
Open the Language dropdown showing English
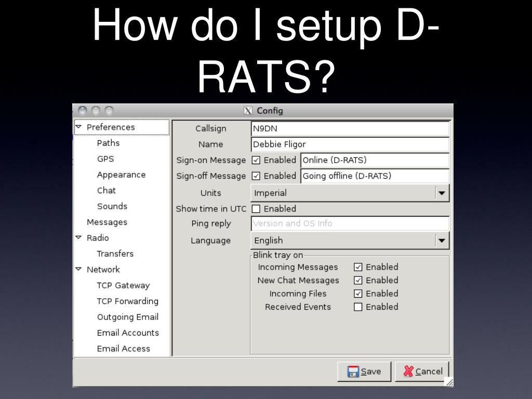click(350, 241)
